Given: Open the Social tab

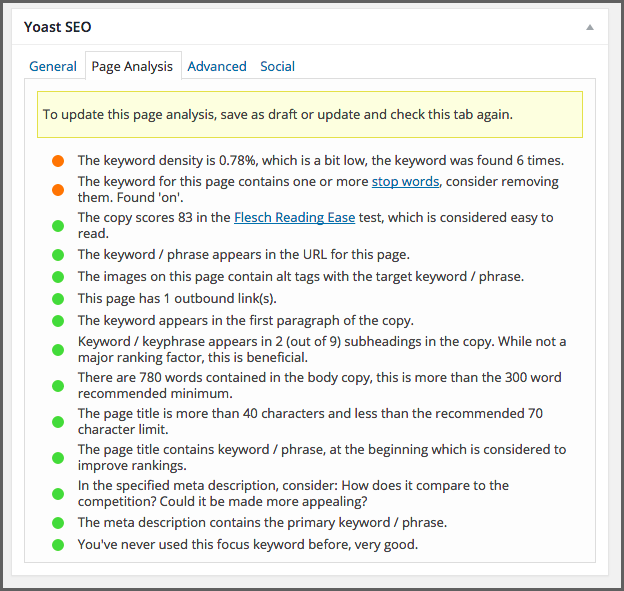Looking at the screenshot, I should [277, 66].
